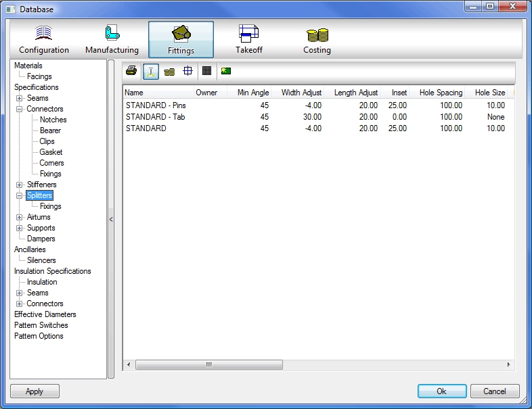Click the Cancel button

click(495, 391)
